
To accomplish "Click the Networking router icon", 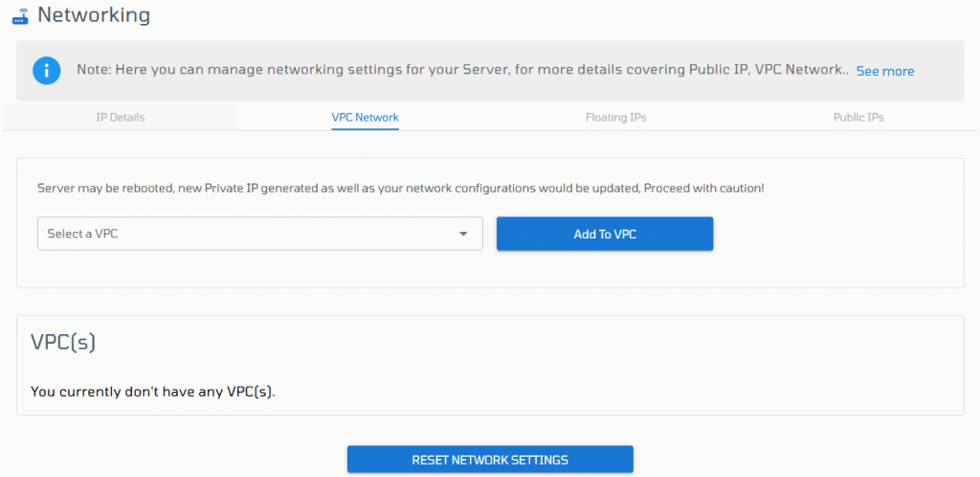I will 20,16.
